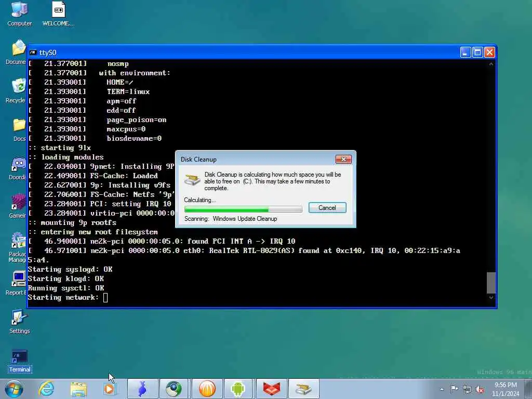
Task: Switch to the green-blue globe taskbar app
Action: (174, 389)
